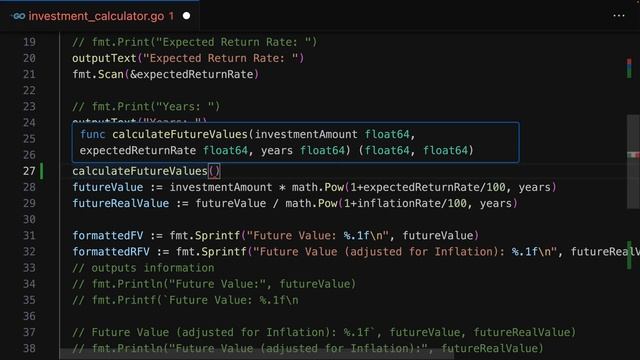
Task: Click the horizontal scrollbar at the bottom
Action: click(x=249, y=354)
